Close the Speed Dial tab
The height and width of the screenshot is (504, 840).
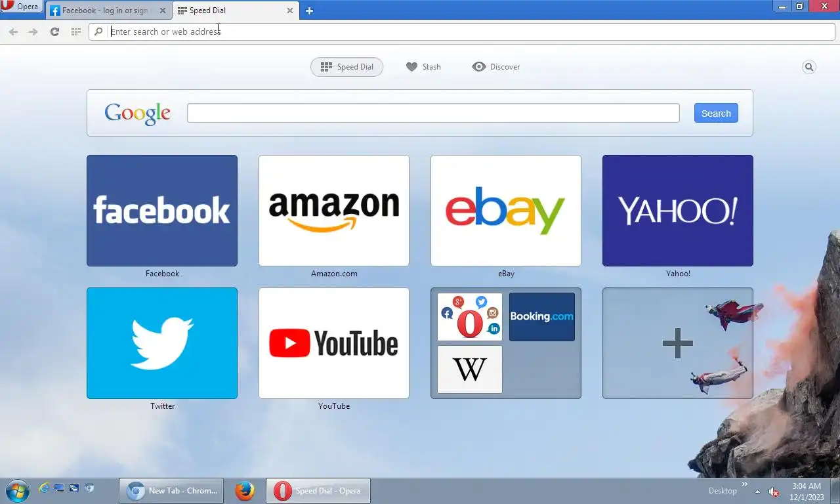click(x=290, y=10)
